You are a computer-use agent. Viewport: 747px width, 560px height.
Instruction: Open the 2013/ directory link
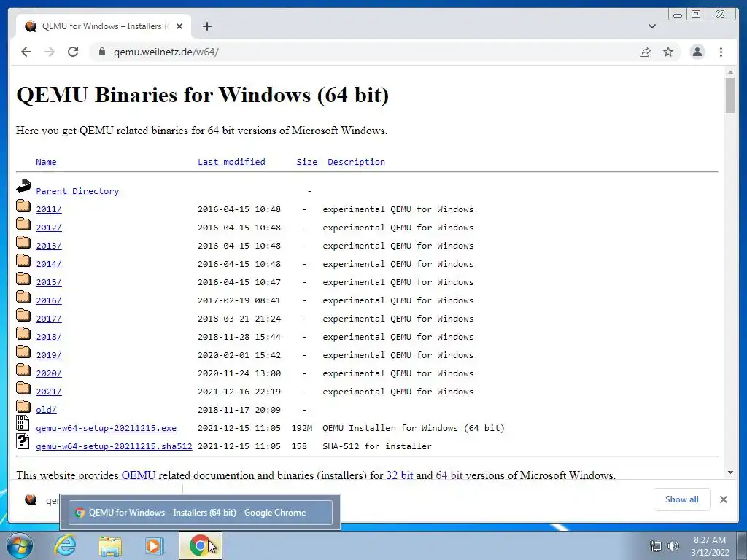coord(49,246)
